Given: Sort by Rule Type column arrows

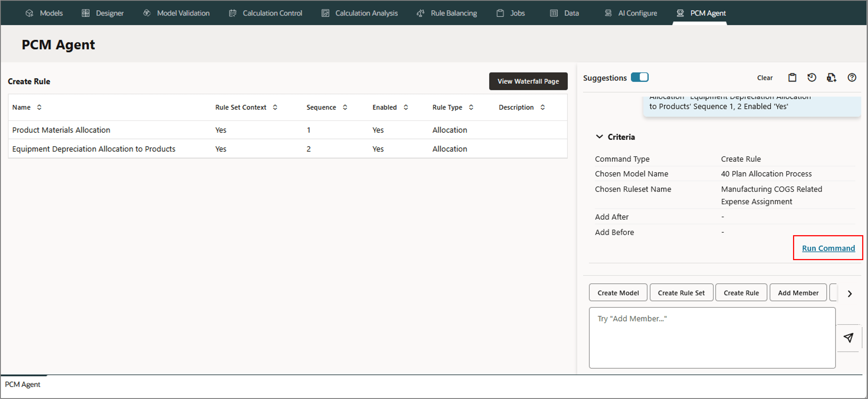Looking at the screenshot, I should coord(471,107).
